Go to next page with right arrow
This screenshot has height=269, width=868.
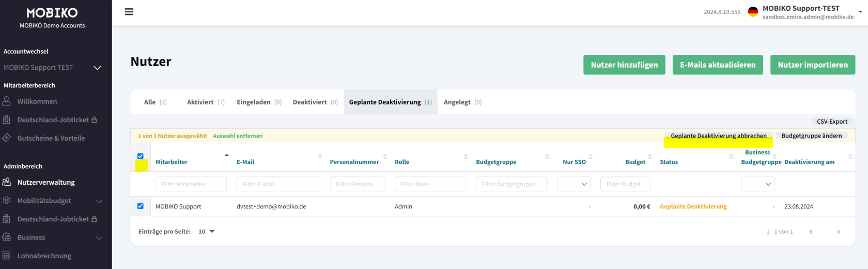click(839, 232)
